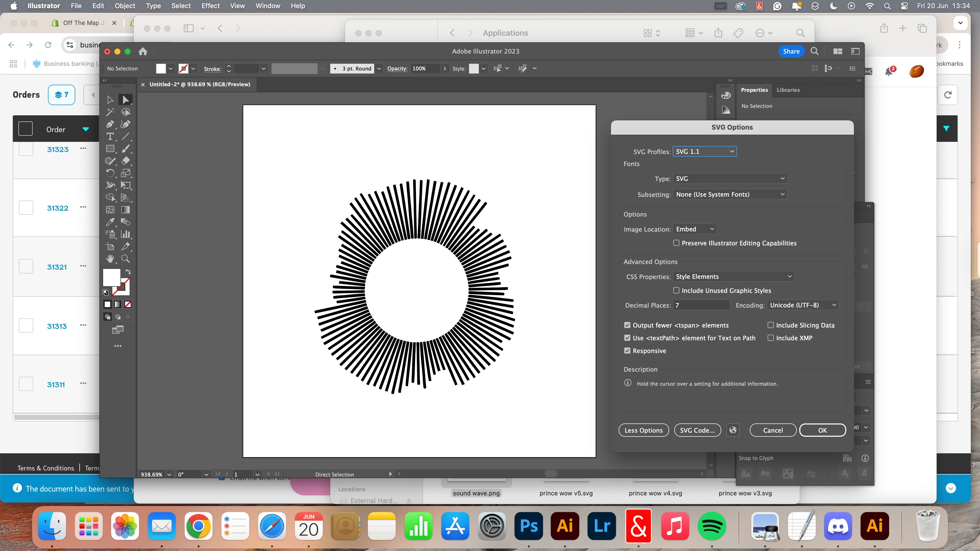
Task: Select the Type tool
Action: [110, 136]
